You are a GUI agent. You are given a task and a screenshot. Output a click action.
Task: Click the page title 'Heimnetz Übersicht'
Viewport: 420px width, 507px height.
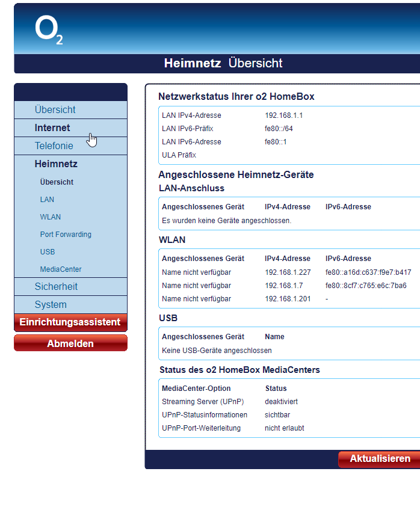pos(223,63)
